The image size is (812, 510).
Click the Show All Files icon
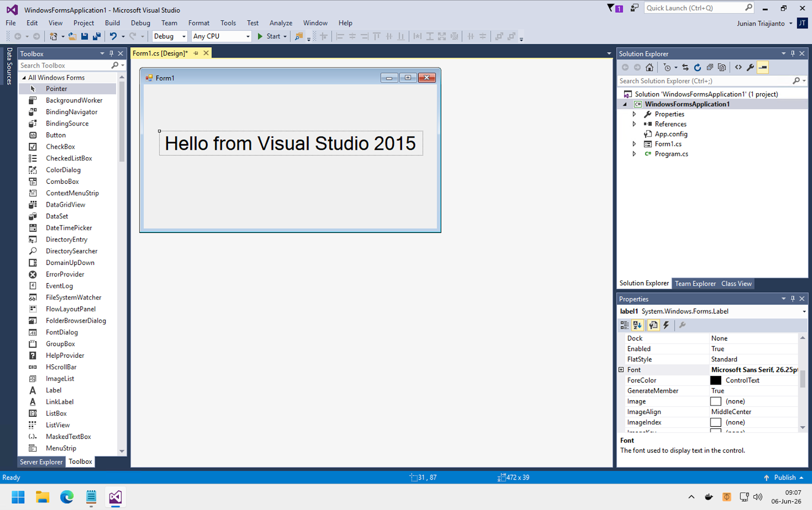[x=722, y=67]
